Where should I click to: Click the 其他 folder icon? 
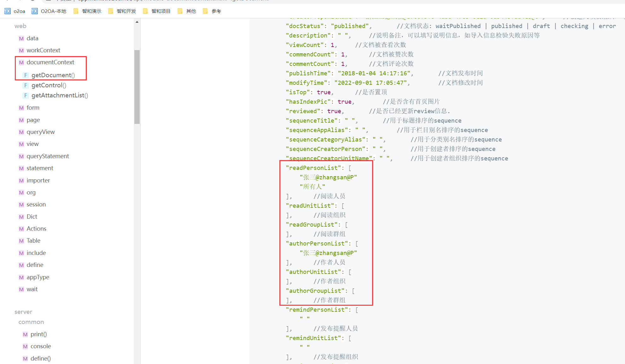point(180,11)
